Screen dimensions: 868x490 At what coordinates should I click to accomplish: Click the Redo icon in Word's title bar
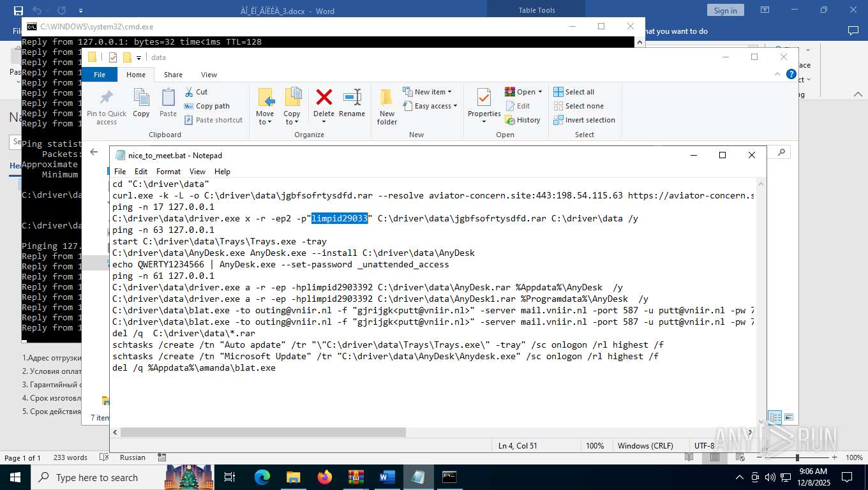tap(61, 10)
